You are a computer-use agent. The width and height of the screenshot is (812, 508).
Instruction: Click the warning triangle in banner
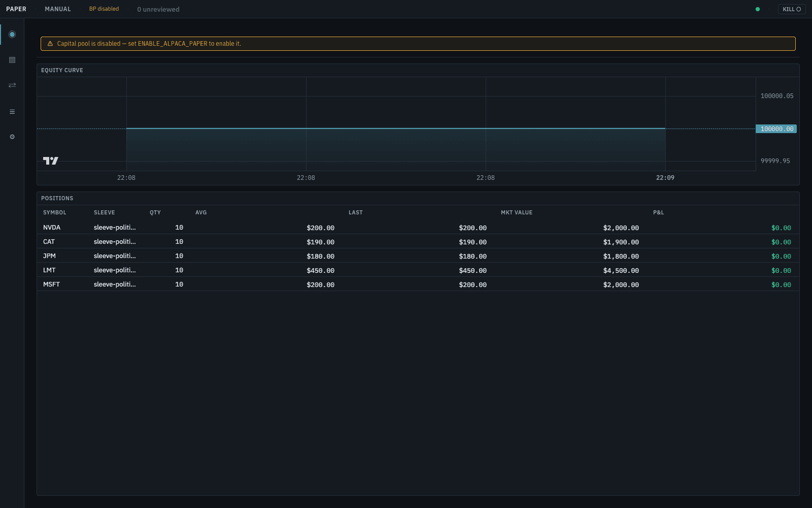click(x=50, y=44)
